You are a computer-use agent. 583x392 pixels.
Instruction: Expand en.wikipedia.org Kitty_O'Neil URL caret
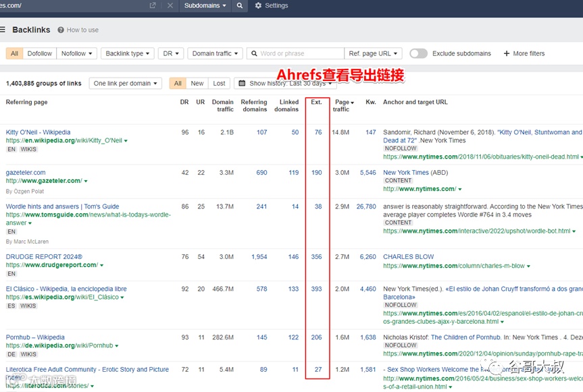pos(126,141)
